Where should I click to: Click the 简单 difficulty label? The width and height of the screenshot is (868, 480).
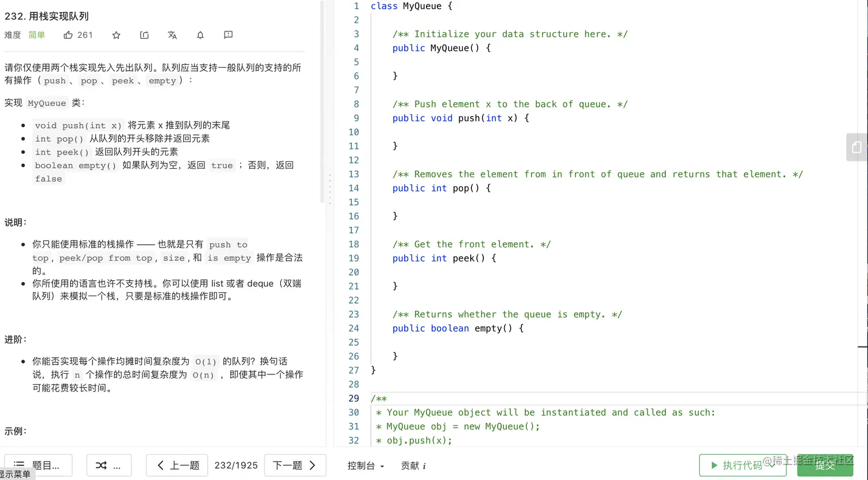coord(37,35)
